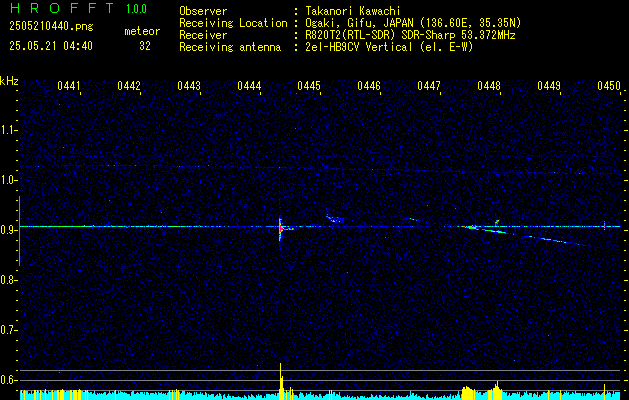This screenshot has height=400, width=629.
Task: Click the Receiver label
Action: tap(203, 35)
